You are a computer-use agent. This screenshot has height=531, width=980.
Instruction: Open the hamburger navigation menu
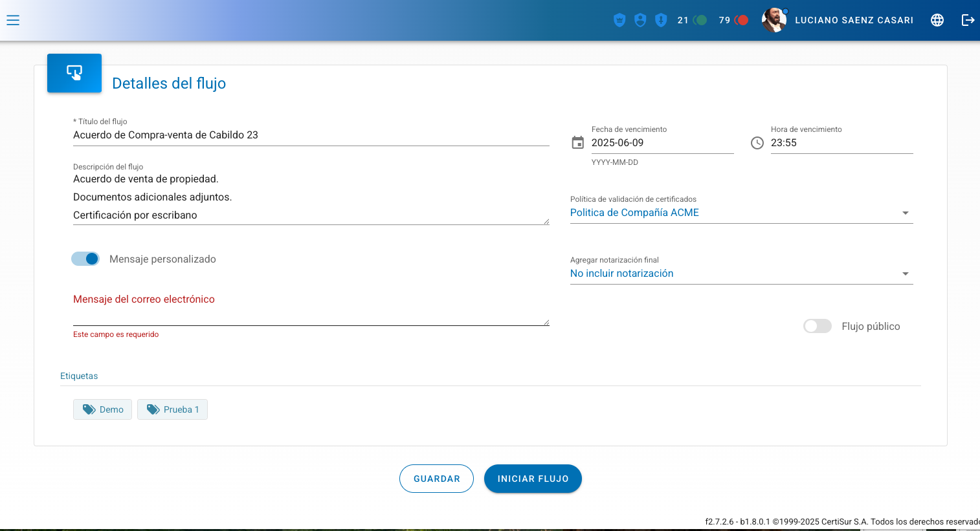click(x=13, y=20)
